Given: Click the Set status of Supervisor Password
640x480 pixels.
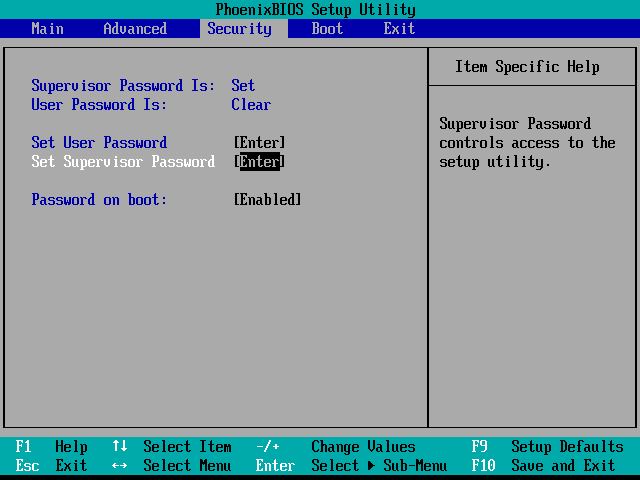Looking at the screenshot, I should click(243, 86).
